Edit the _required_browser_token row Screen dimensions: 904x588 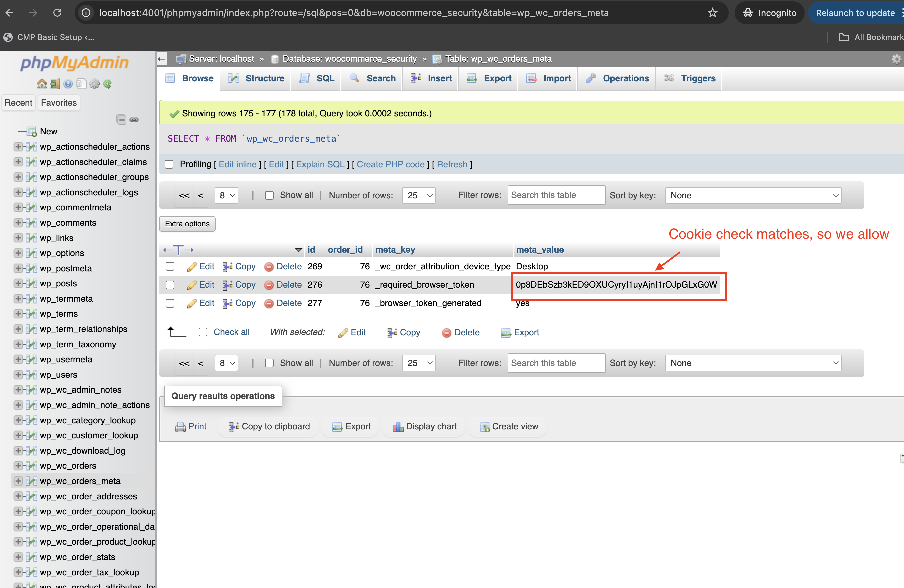[206, 285]
